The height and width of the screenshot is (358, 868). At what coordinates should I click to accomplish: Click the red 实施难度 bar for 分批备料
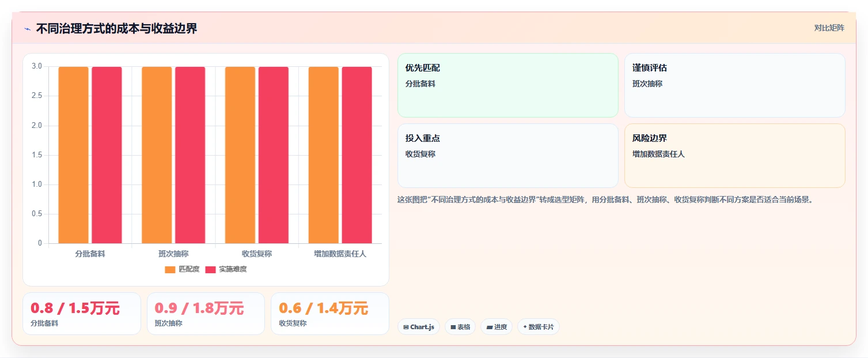coord(107,155)
